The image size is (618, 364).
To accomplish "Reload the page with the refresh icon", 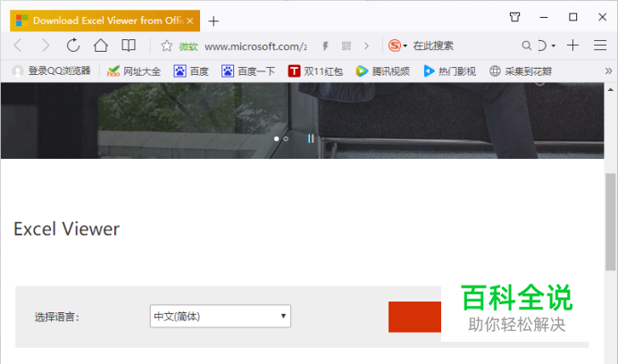I will [73, 45].
